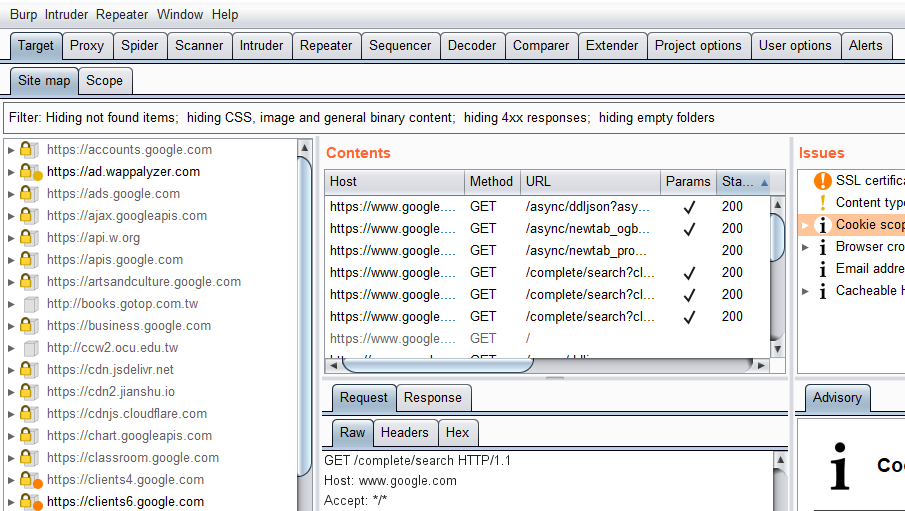
Task: Click the page icon for ccw2.ocu.edu.tw
Action: (31, 348)
